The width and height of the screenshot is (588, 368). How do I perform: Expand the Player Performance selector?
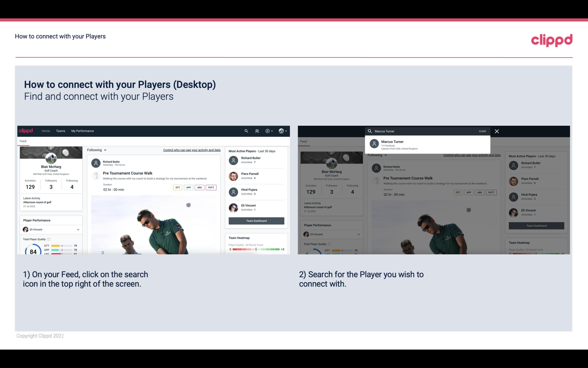(78, 229)
